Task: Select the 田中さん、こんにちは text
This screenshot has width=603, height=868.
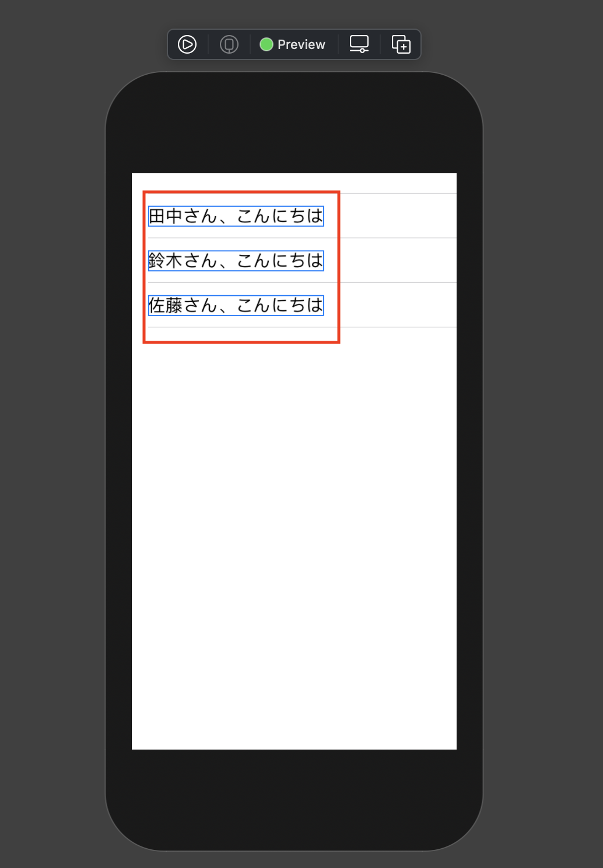Action: tap(236, 216)
